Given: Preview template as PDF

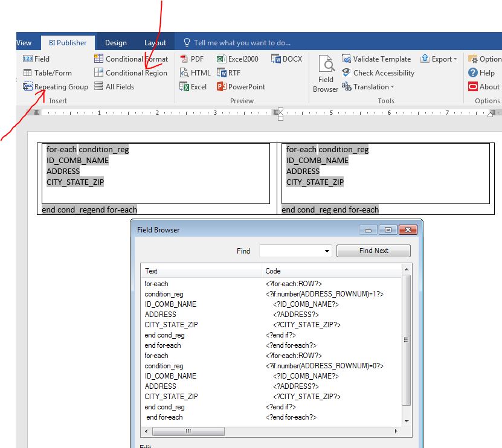Looking at the screenshot, I should pyautogui.click(x=191, y=59).
